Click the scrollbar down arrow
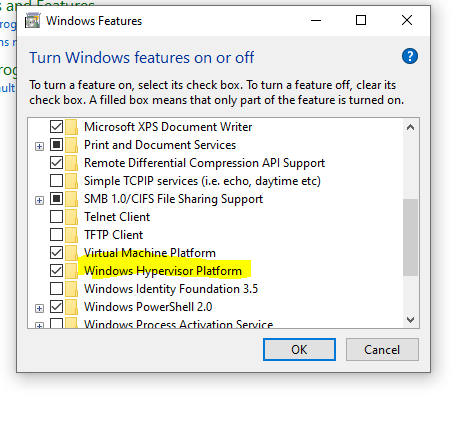The image size is (468, 436). point(411,320)
